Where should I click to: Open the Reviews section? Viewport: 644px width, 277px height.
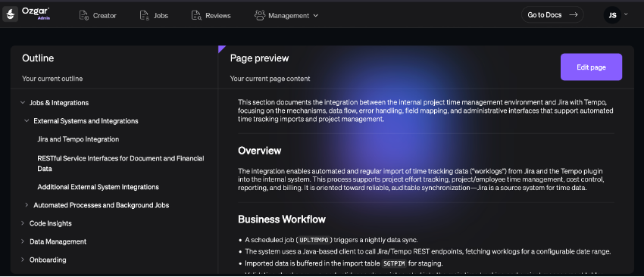click(211, 16)
